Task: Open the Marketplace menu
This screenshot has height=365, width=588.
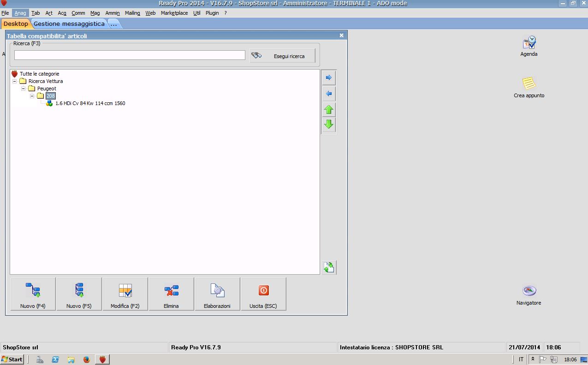Action: (x=174, y=13)
